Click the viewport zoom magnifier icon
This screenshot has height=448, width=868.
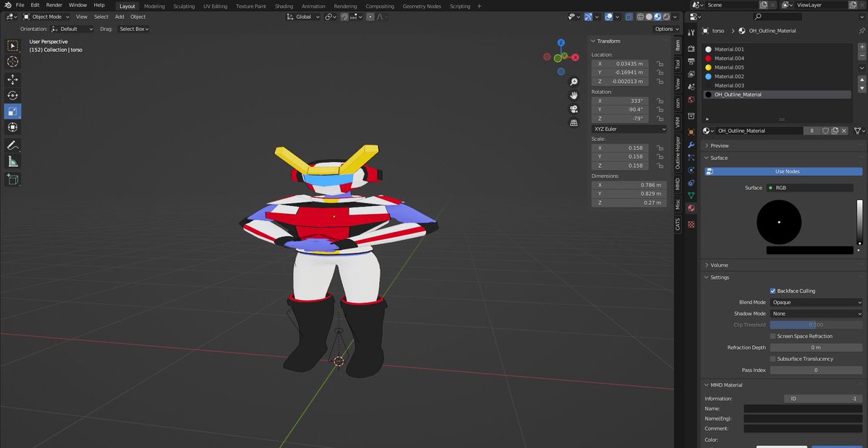coord(574,82)
